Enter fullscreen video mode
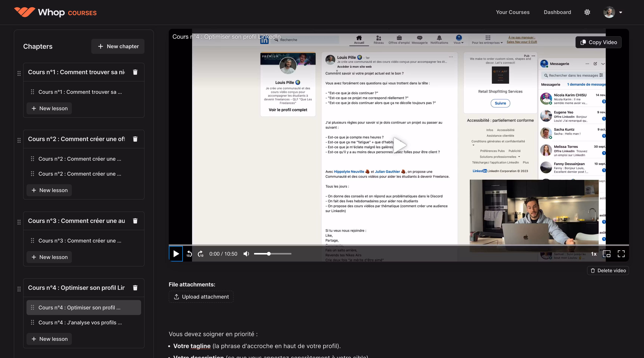Viewport: 644px width, 358px height. coord(621,254)
